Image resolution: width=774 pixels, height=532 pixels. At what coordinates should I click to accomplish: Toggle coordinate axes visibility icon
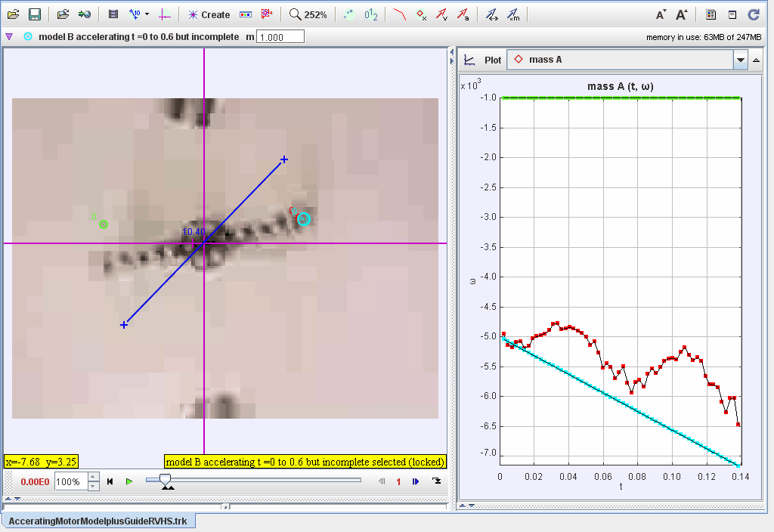click(x=165, y=15)
